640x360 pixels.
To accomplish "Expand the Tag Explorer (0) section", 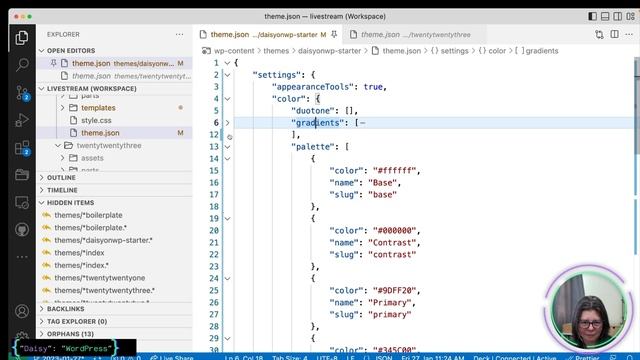I will tap(42, 322).
